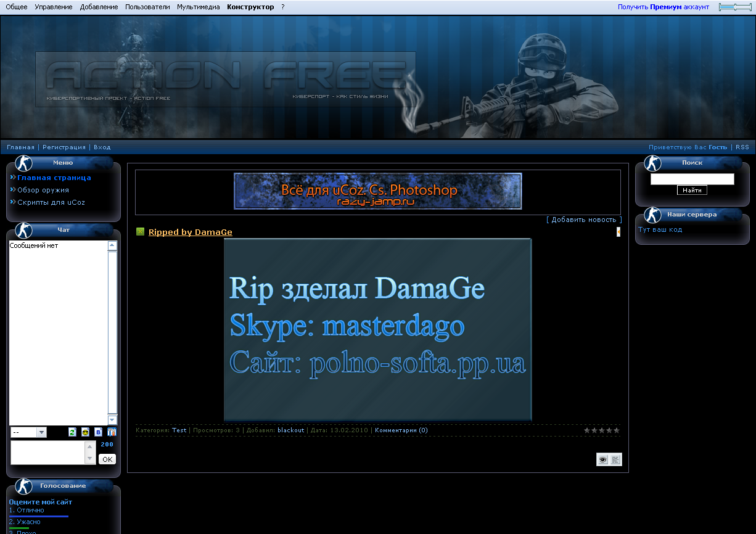Image resolution: width=756 pixels, height=534 pixels.
Task: Send the chat message with OK button
Action: pyautogui.click(x=107, y=459)
